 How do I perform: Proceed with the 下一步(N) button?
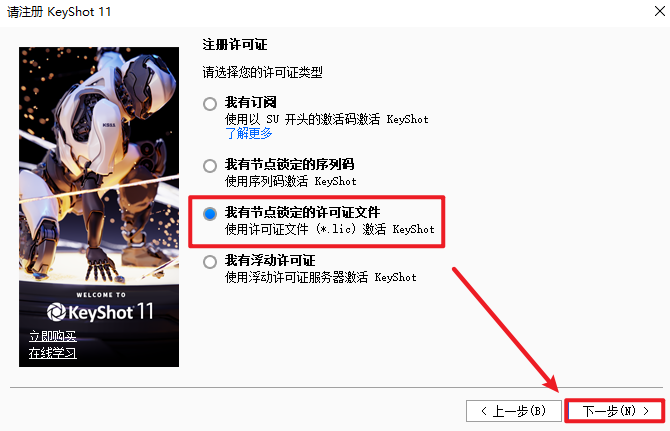tap(615, 411)
